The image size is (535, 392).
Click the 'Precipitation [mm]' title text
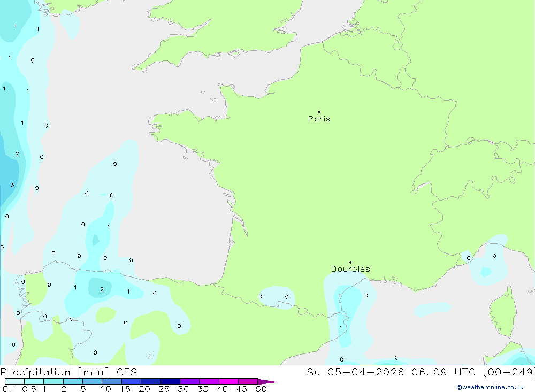tap(55, 372)
